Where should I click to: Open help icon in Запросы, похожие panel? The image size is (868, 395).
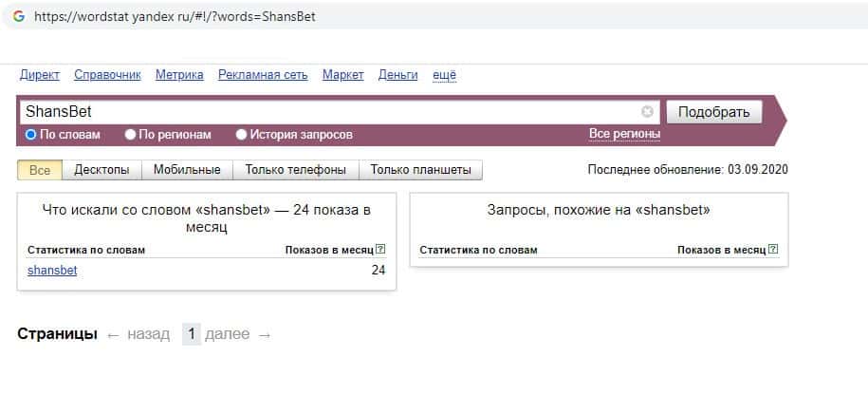[x=773, y=250]
